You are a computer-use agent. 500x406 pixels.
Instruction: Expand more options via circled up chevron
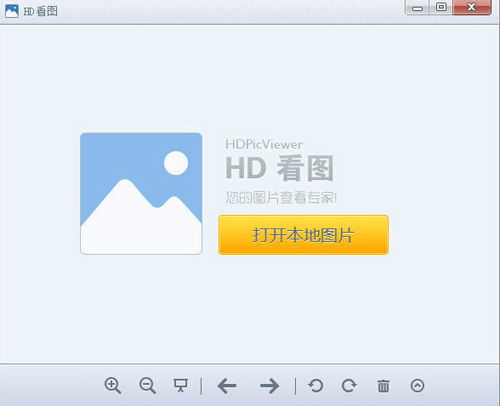coord(417,386)
